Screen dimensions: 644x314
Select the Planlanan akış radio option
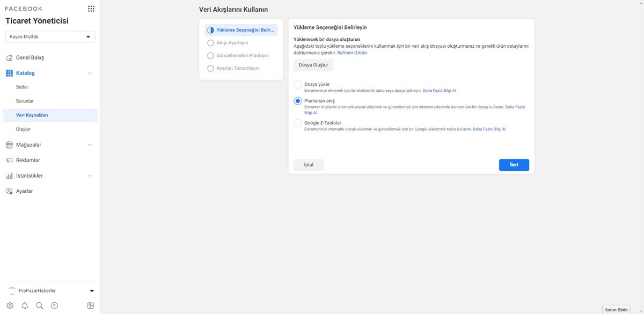click(298, 101)
